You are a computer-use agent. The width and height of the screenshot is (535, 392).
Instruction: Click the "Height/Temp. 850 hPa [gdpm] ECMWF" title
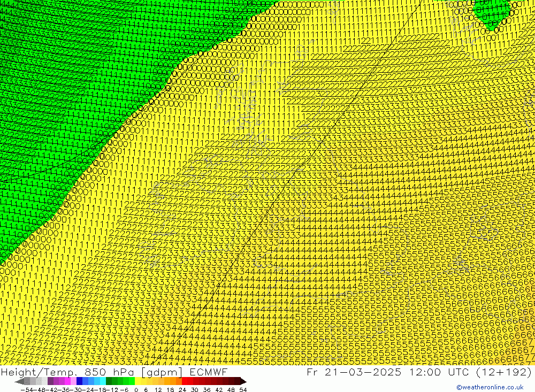click(114, 372)
